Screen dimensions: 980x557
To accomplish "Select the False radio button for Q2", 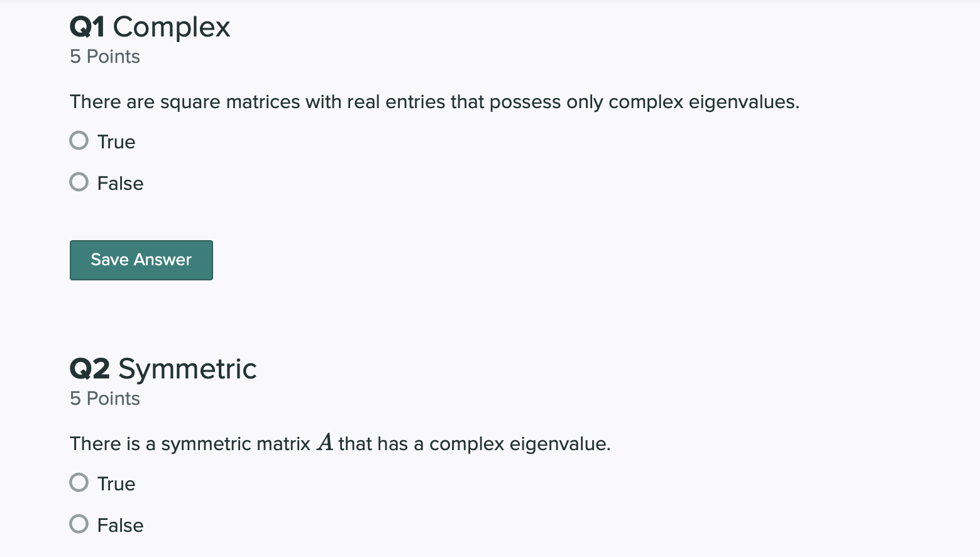I will point(79,524).
